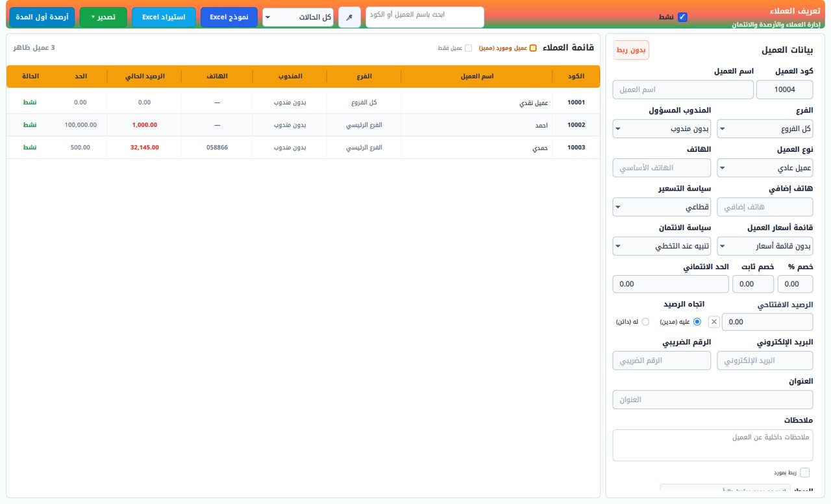Viewport: 831px width, 504px height.
Task: Click the استيراد Excel button
Action: [x=164, y=17]
